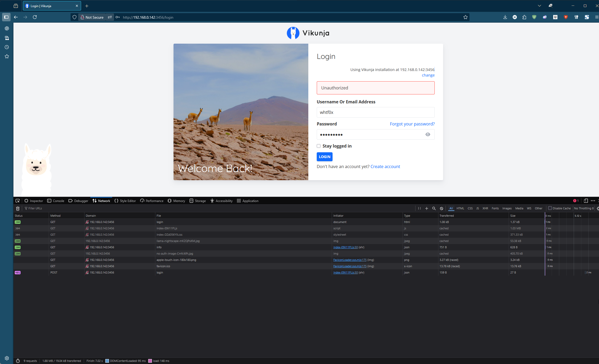599x364 pixels.
Task: Clear the network log with the trash icon
Action: click(18, 208)
